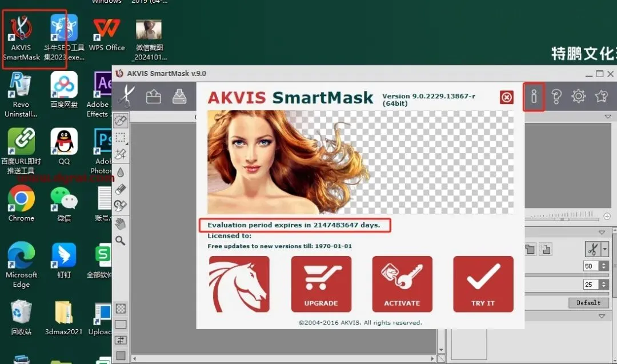
Task: Select the Zoom magnifier tool
Action: 121,241
